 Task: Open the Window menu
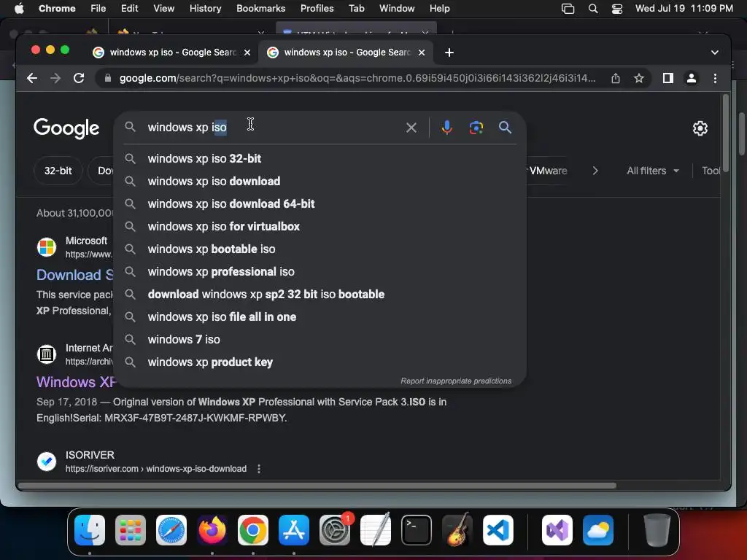pyautogui.click(x=397, y=8)
